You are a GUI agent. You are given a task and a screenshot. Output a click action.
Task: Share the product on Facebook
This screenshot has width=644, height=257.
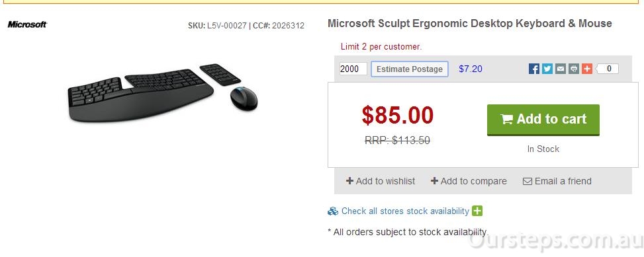(x=534, y=69)
